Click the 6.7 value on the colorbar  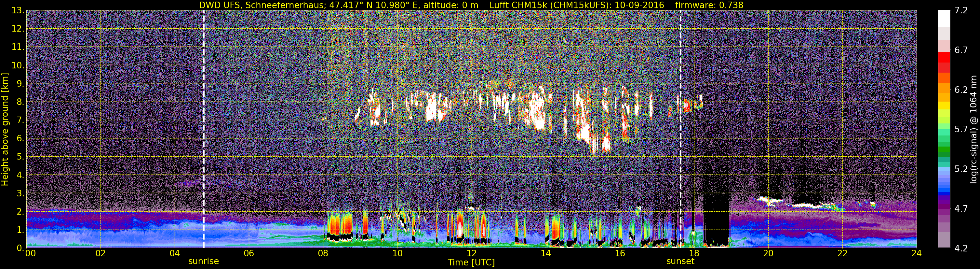[961, 50]
